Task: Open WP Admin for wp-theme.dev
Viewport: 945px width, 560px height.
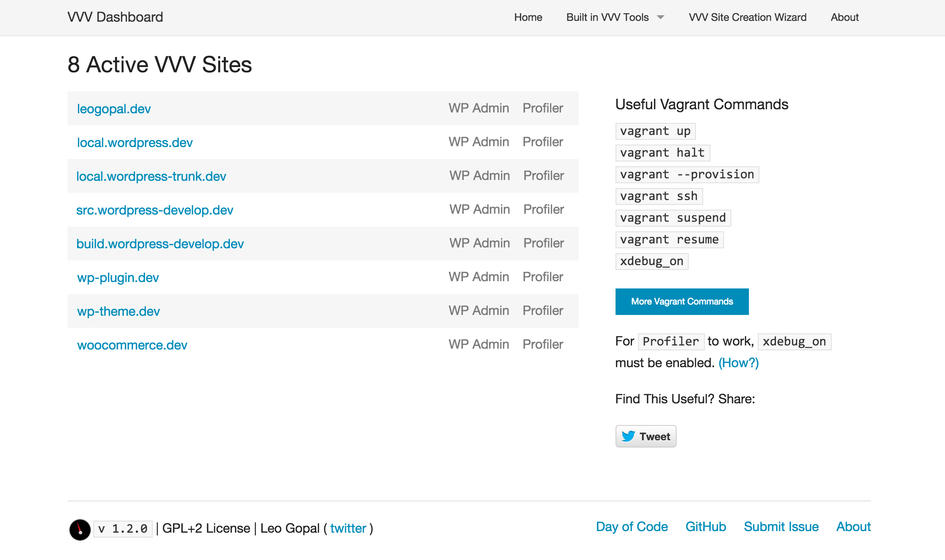Action: [x=479, y=311]
